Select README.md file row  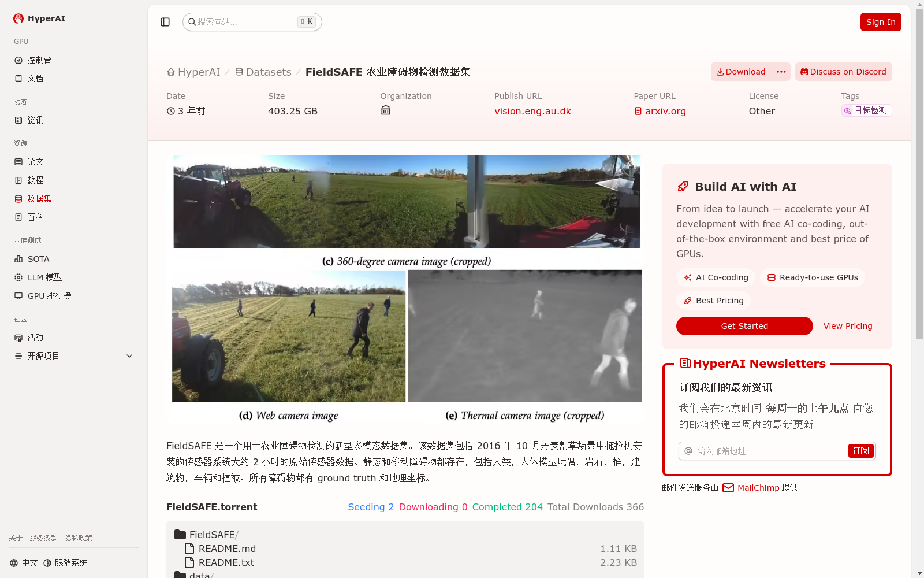(405, 549)
